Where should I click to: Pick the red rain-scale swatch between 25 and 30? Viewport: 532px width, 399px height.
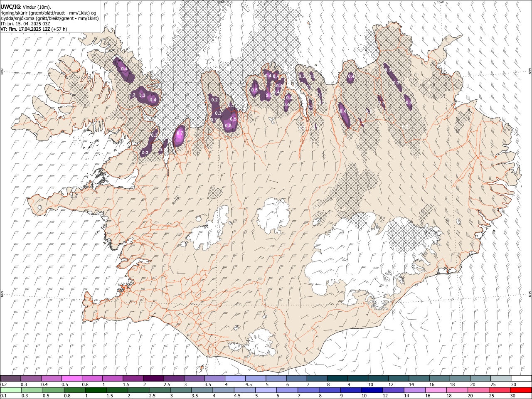tap(499, 390)
